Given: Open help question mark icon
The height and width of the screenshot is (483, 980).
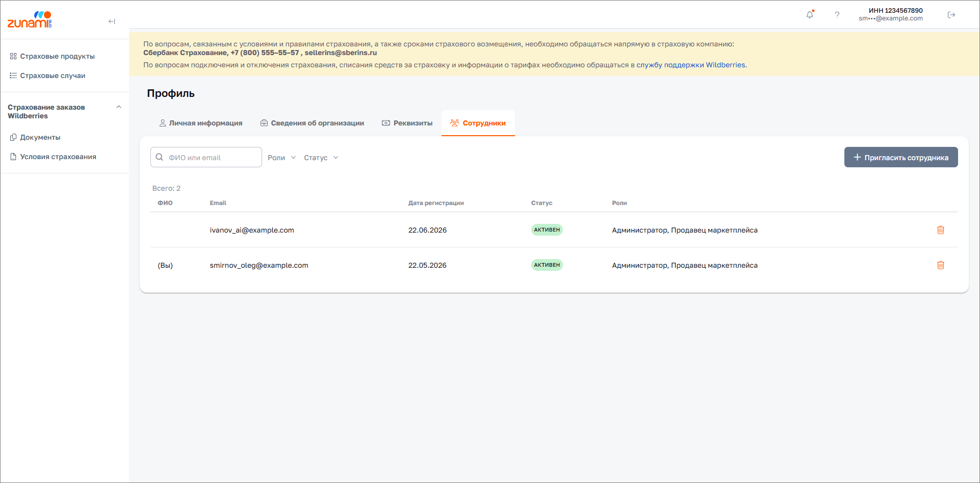Looking at the screenshot, I should click(837, 15).
